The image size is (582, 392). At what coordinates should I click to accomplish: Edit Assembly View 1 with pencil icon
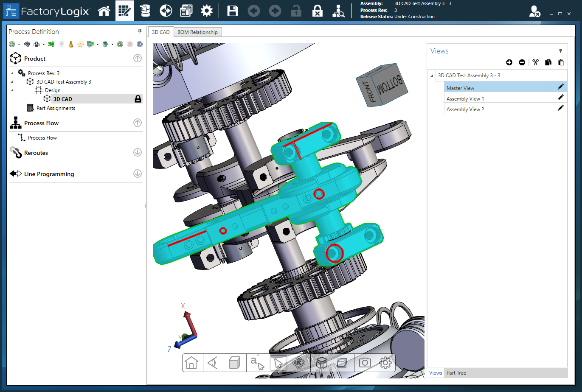(x=560, y=97)
